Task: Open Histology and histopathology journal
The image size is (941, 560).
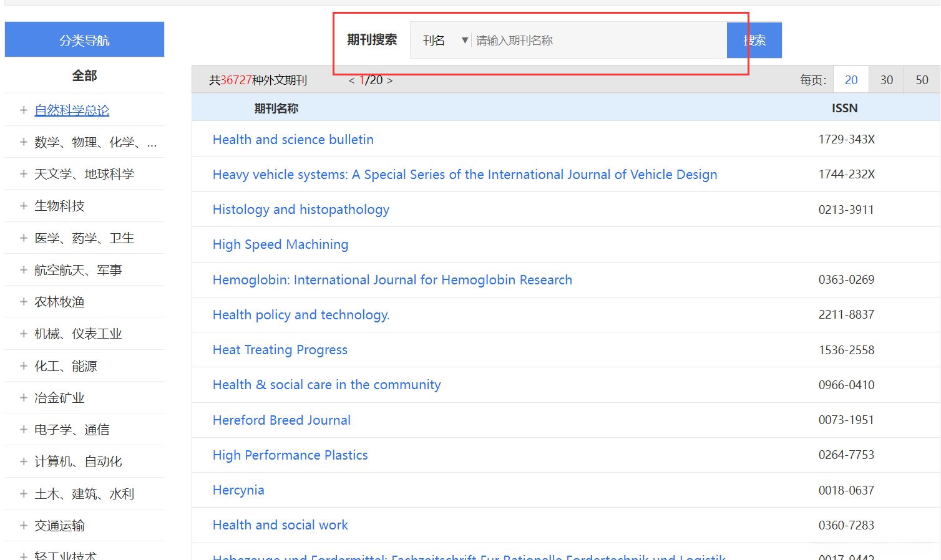Action: [301, 210]
